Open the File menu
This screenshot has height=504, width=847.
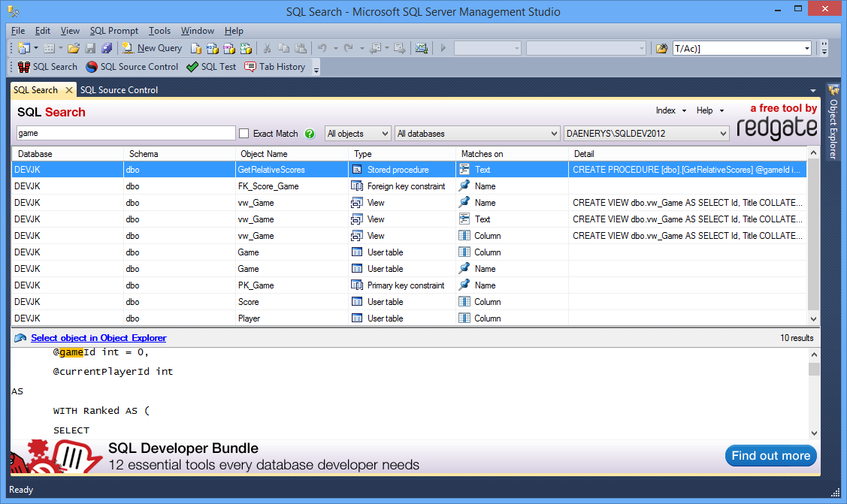click(18, 31)
